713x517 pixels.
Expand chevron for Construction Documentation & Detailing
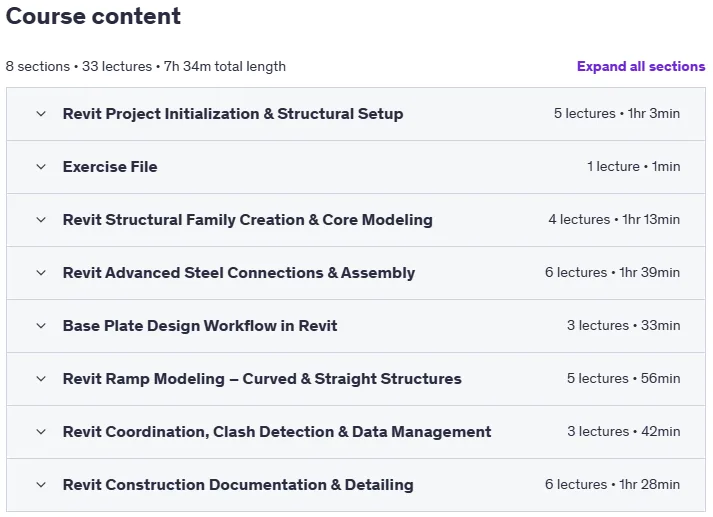pos(41,485)
